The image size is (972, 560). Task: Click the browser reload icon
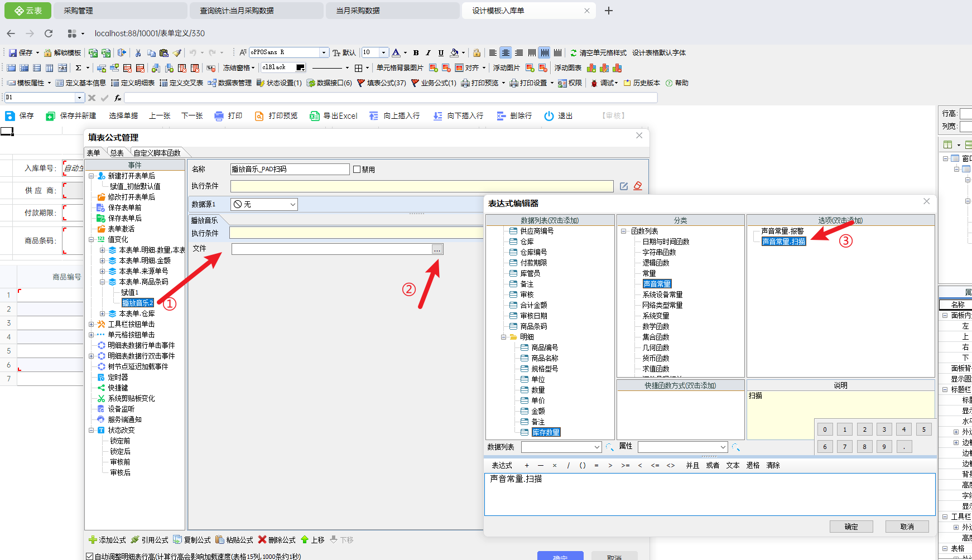[x=49, y=33]
